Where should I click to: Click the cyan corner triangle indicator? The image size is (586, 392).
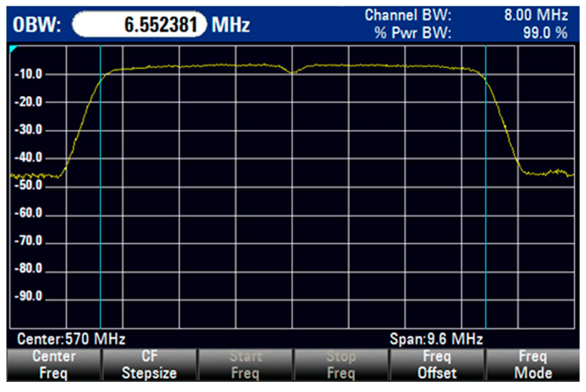pyautogui.click(x=12, y=48)
